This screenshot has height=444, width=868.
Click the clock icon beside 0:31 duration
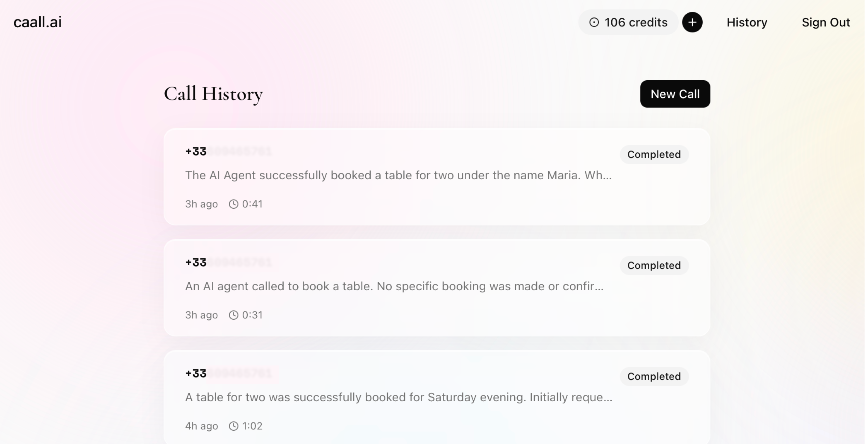(x=234, y=315)
